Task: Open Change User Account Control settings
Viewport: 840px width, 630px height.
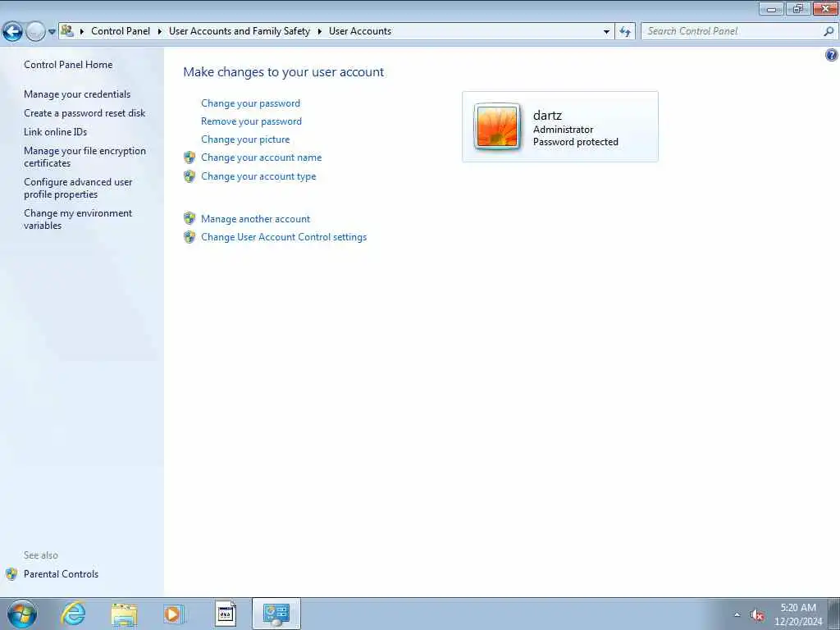Action: [x=284, y=237]
